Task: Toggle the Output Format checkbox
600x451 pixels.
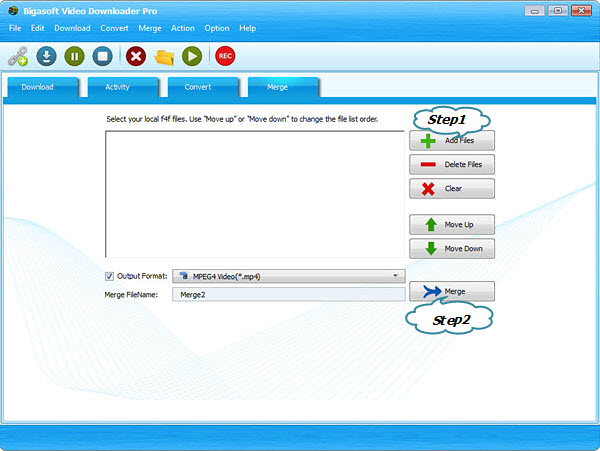Action: tap(109, 276)
